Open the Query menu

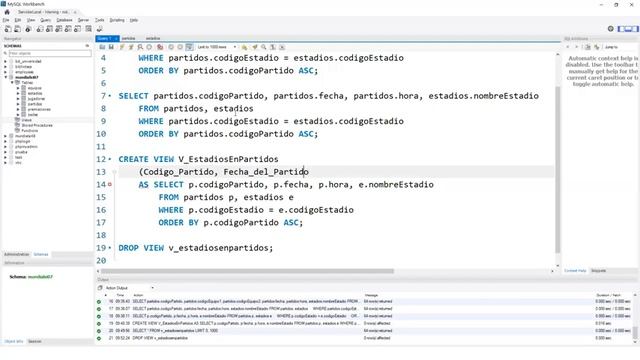click(45, 20)
